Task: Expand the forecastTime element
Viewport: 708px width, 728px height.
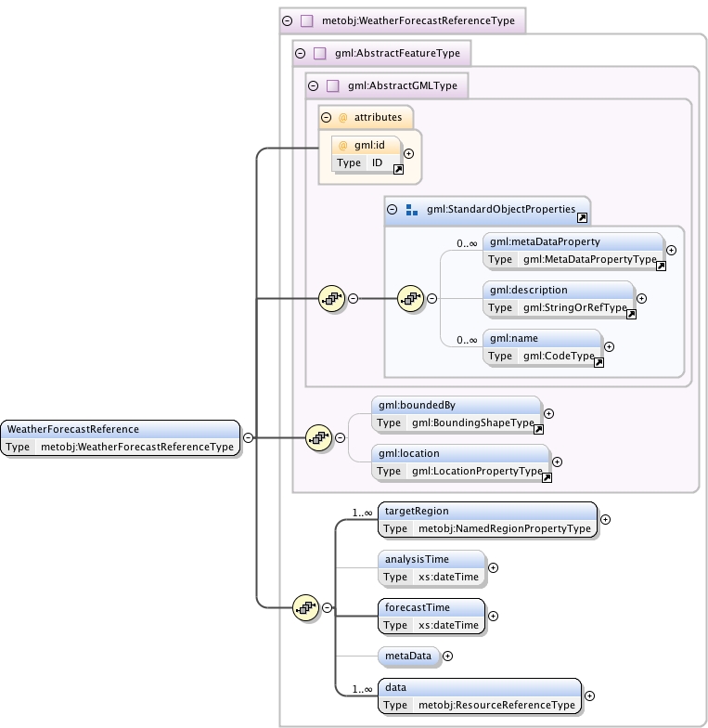Action: (x=494, y=617)
